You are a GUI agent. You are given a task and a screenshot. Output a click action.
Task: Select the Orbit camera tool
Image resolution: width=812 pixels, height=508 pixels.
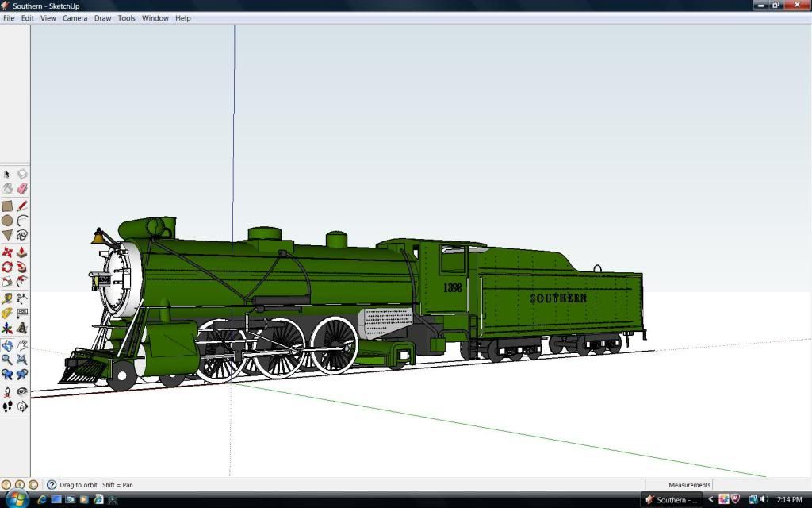(x=6, y=345)
